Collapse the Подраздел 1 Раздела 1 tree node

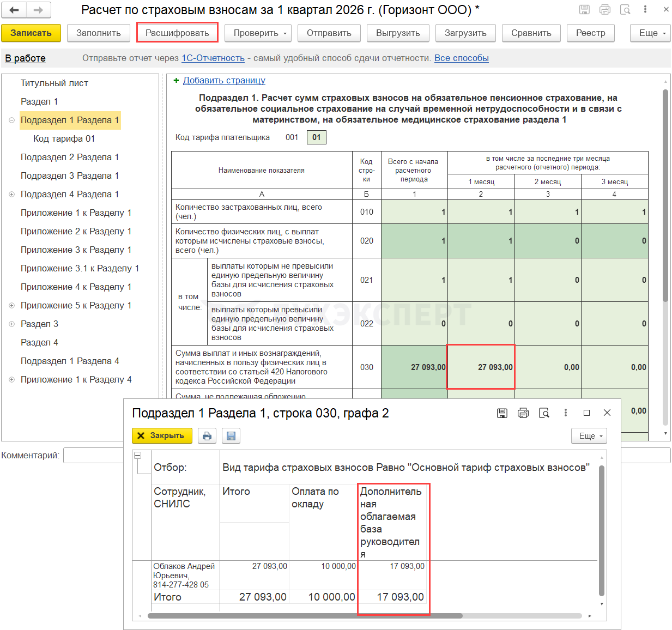click(x=11, y=120)
